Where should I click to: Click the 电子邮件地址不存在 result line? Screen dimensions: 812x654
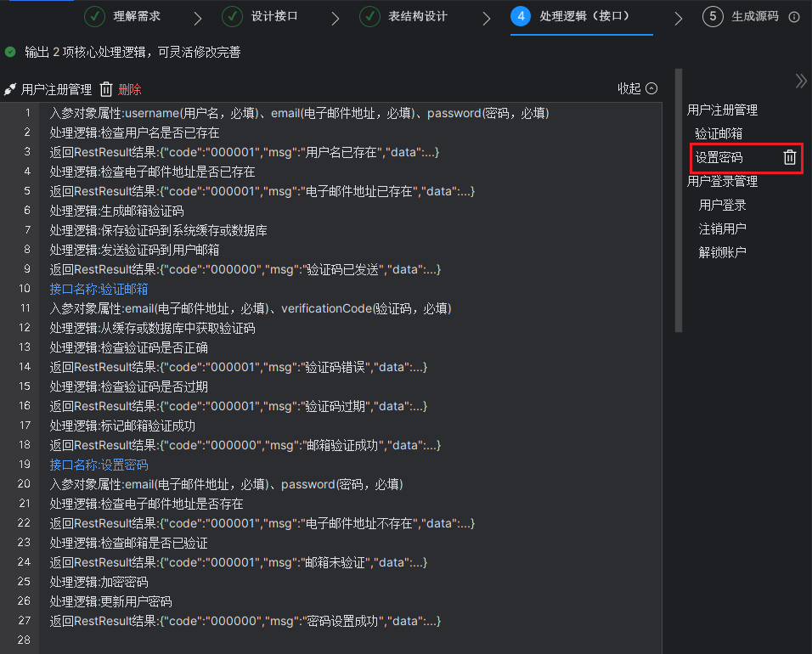click(262, 523)
